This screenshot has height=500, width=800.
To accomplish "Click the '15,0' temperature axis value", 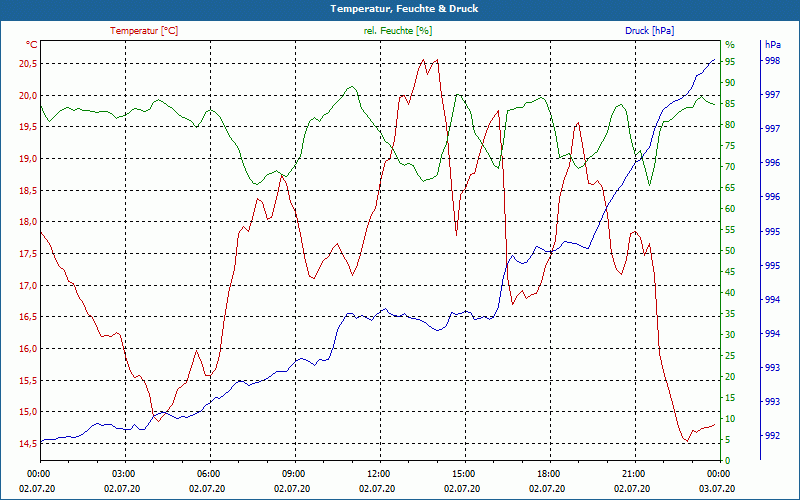I will point(28,412).
